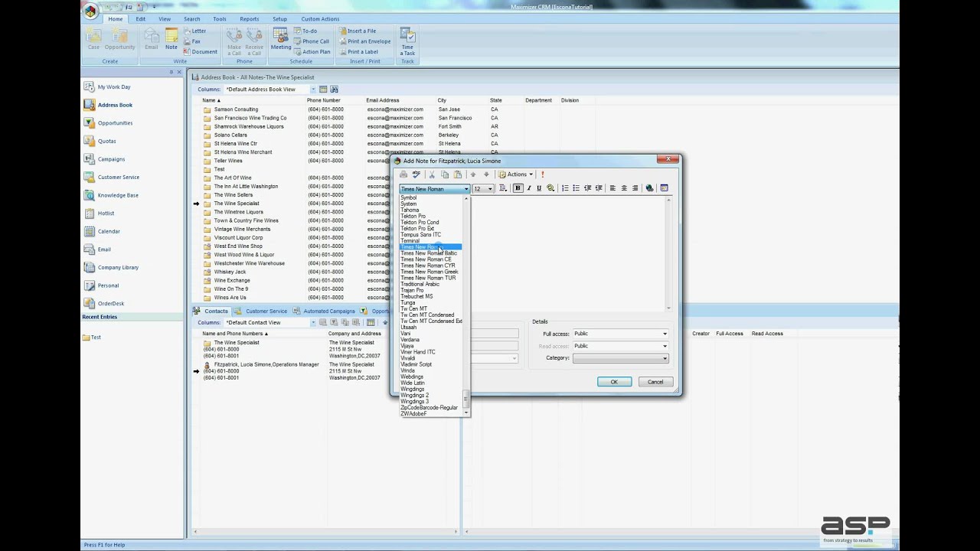This screenshot has height=551, width=980.
Task: Click the Phone Call schedule item
Action: point(312,41)
